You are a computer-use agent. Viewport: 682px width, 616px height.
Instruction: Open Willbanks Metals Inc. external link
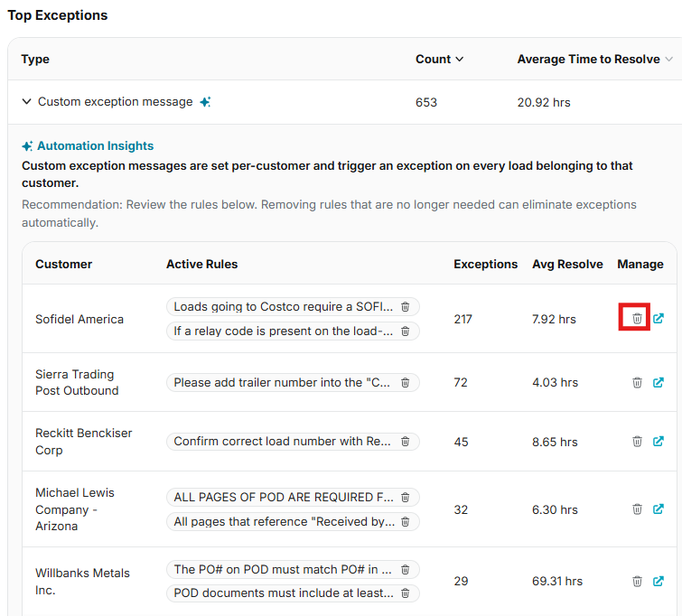click(659, 581)
